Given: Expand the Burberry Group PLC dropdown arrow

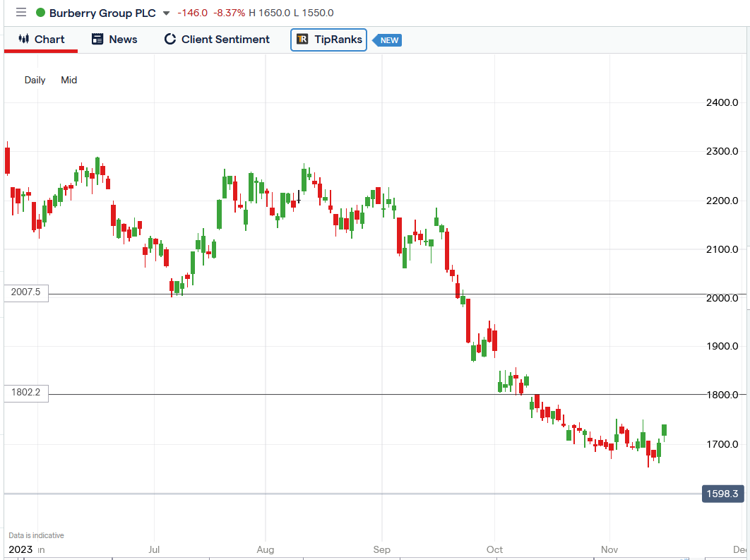Looking at the screenshot, I should click(166, 13).
